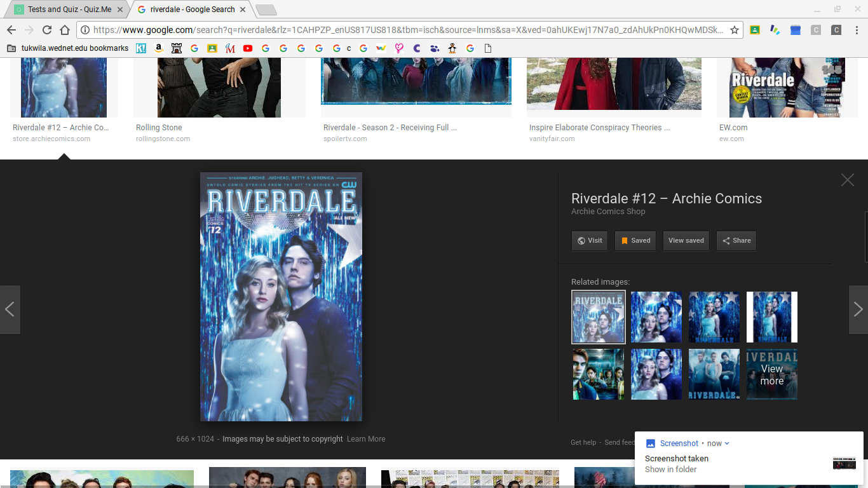Click the multicolored stripes extension icon
The height and width of the screenshot is (488, 868).
[775, 30]
